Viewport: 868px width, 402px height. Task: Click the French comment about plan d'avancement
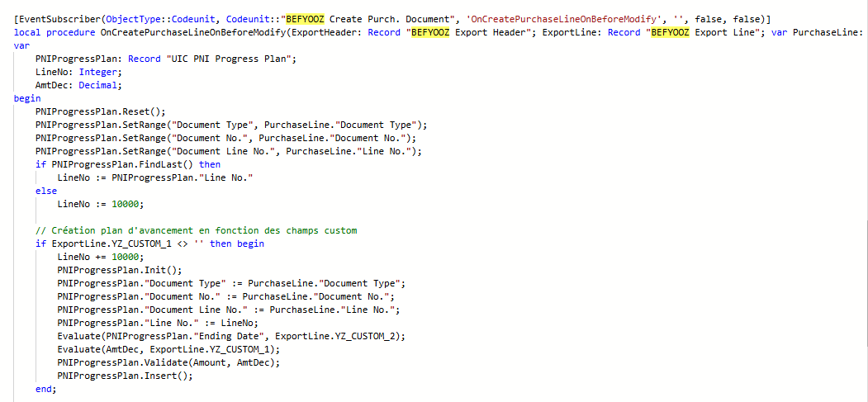coord(196,230)
